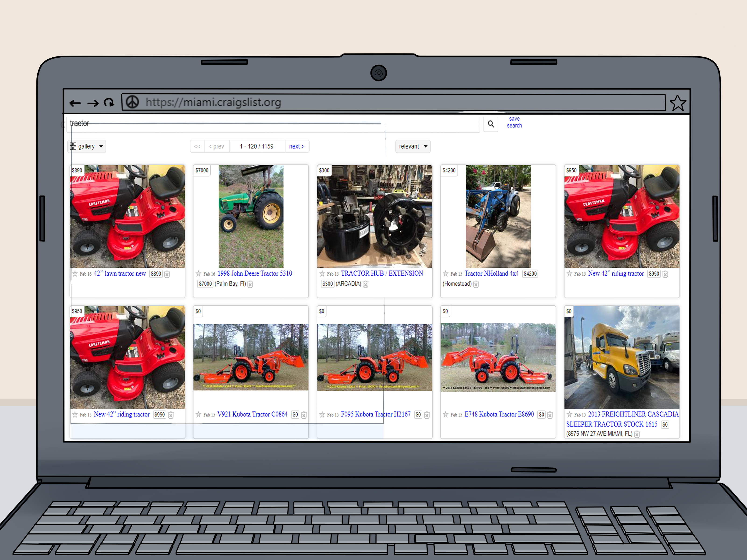Screen dimensions: 747x560
Task: Open the blue NHolland tractor thumbnail
Action: pos(498,216)
